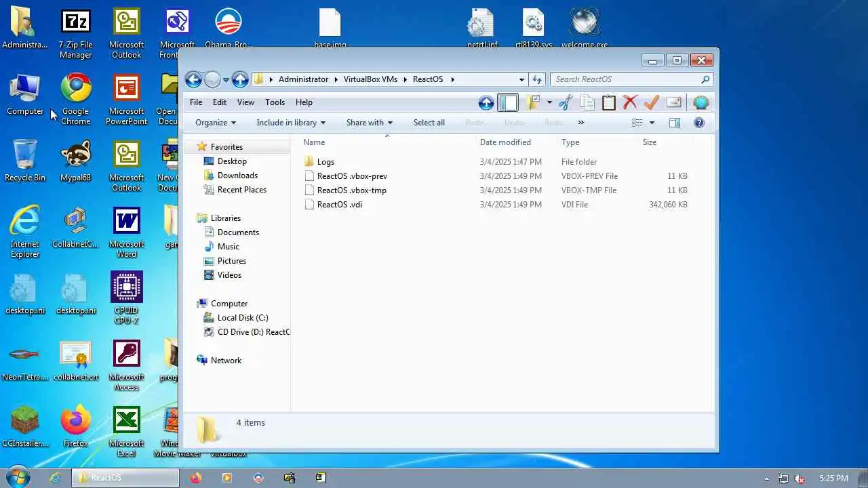Click the blue Help question mark icon

[699, 123]
